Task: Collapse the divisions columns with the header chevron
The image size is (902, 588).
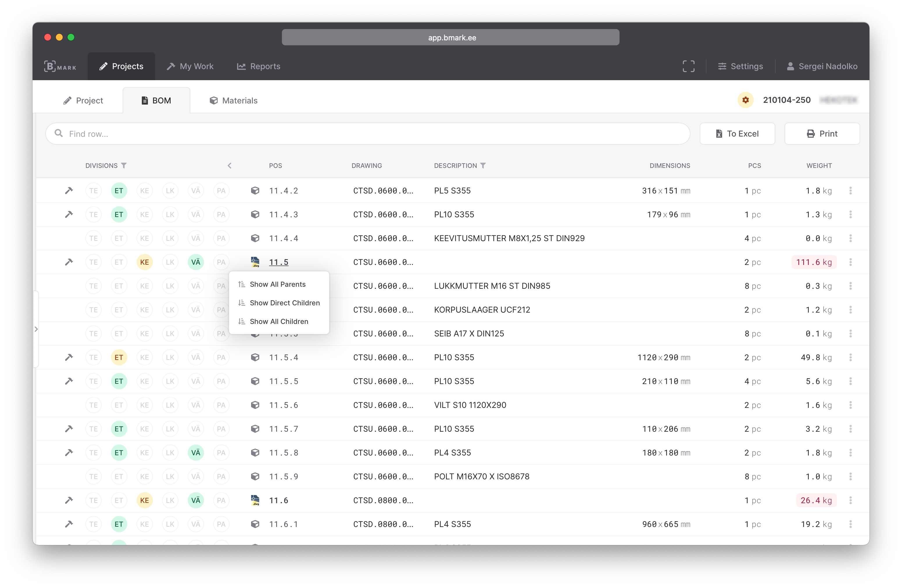Action: 229,165
